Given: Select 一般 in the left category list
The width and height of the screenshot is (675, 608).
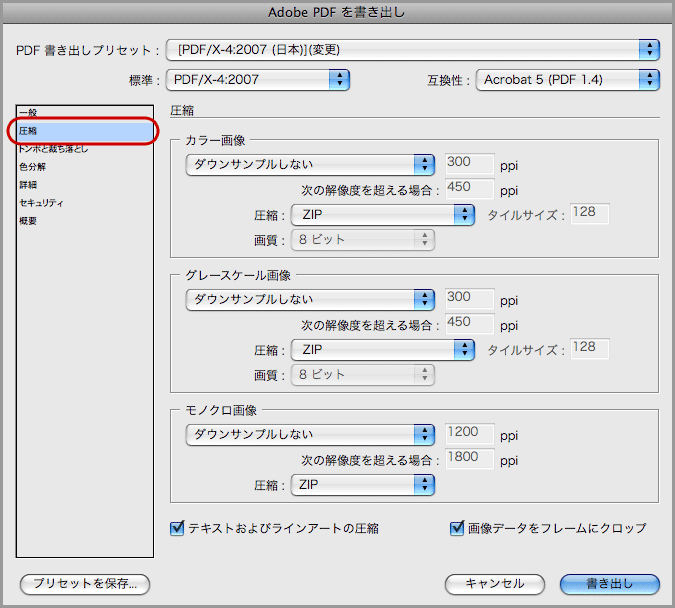Looking at the screenshot, I should coord(28,113).
